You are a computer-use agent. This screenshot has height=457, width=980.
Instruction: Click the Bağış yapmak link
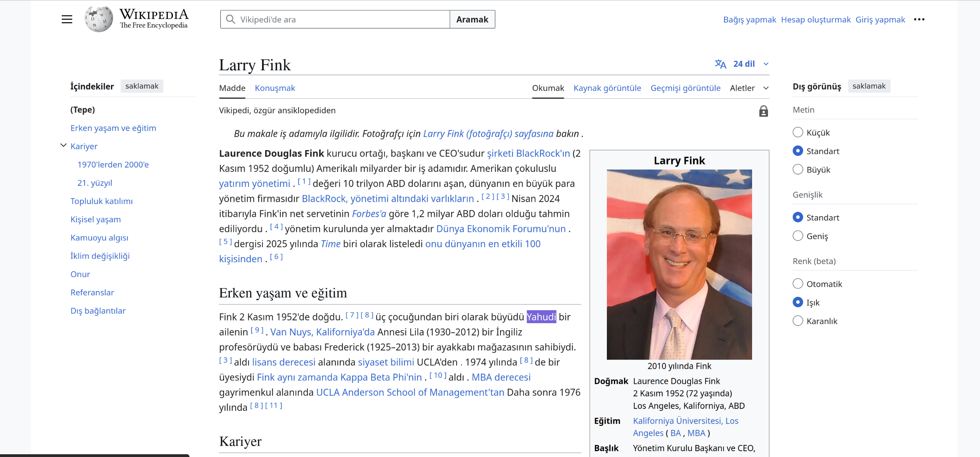point(749,19)
